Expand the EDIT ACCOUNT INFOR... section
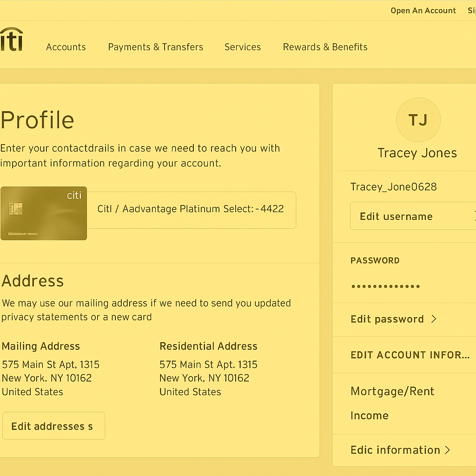This screenshot has width=476, height=476. [x=410, y=355]
